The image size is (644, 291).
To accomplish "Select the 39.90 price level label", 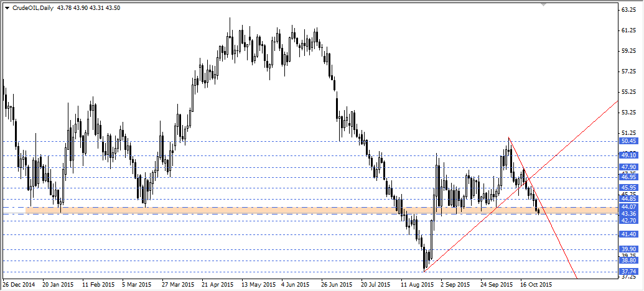I will [x=628, y=249].
